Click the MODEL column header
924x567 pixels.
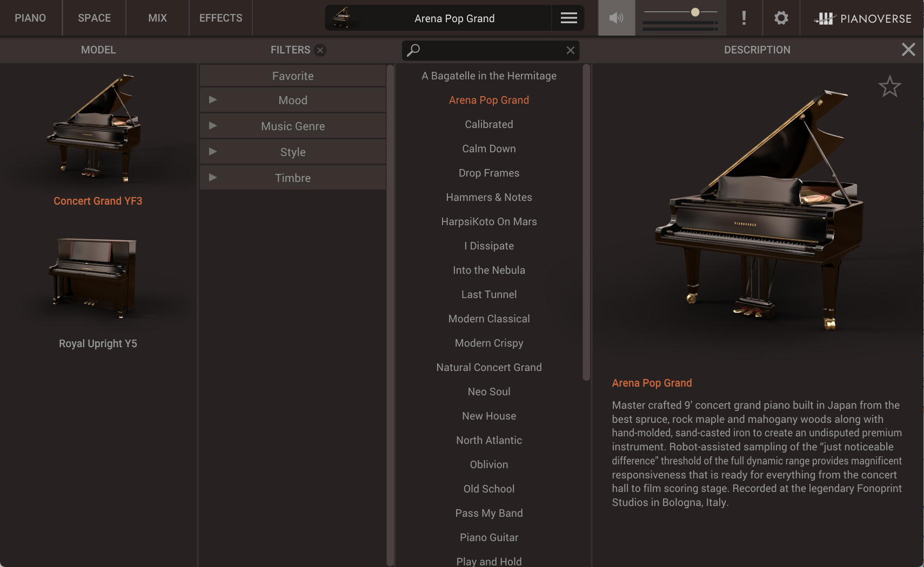(x=98, y=50)
